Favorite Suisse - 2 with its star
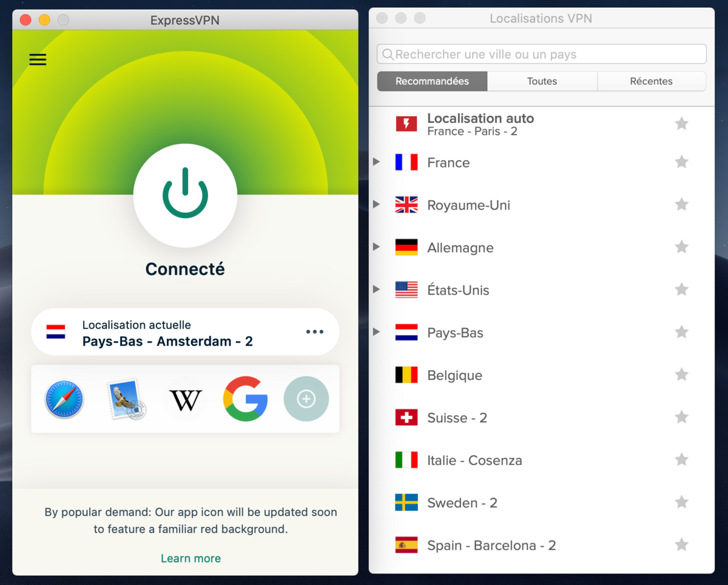This screenshot has width=728, height=585. coord(681,417)
